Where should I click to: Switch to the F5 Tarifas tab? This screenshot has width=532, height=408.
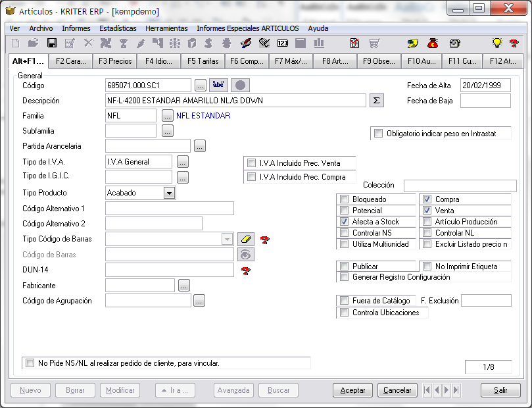click(x=203, y=61)
